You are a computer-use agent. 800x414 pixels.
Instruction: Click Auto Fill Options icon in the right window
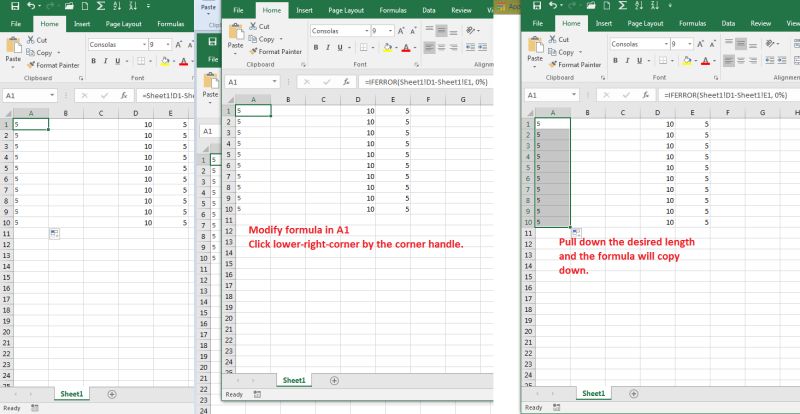[577, 232]
